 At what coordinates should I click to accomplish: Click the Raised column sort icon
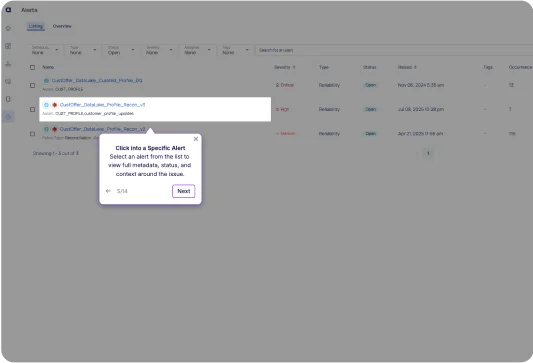click(415, 67)
